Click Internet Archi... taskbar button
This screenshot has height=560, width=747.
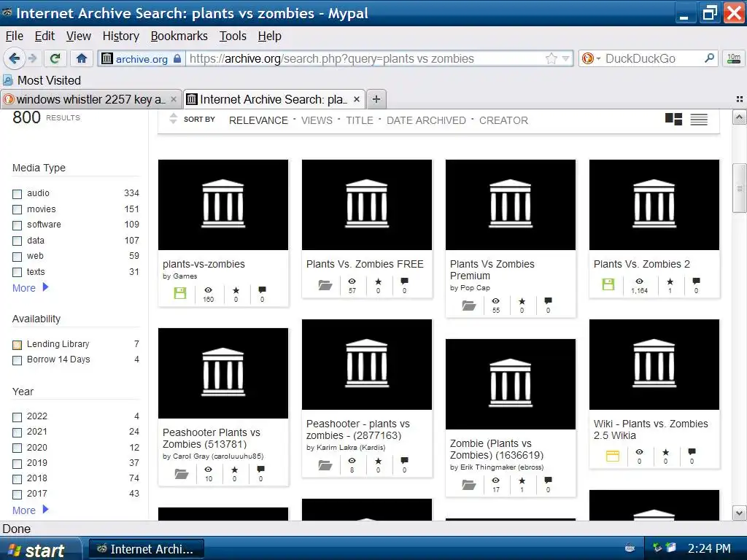coord(147,549)
